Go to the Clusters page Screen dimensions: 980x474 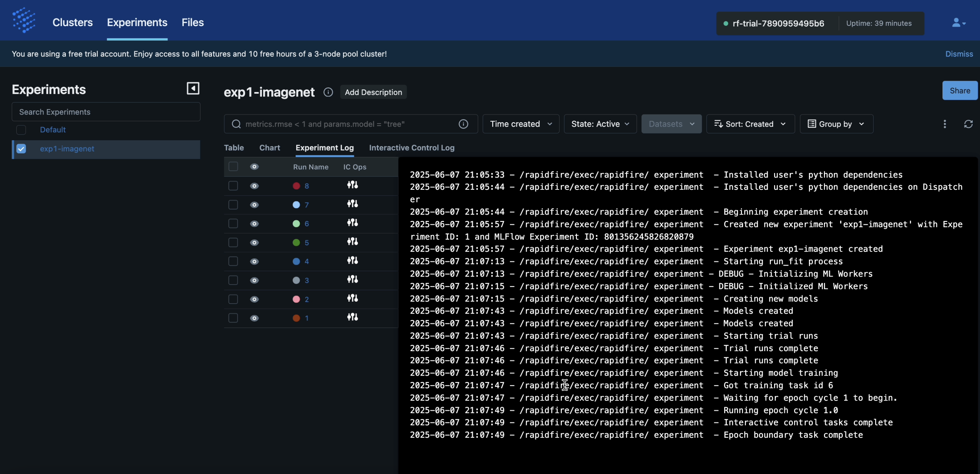tap(73, 22)
